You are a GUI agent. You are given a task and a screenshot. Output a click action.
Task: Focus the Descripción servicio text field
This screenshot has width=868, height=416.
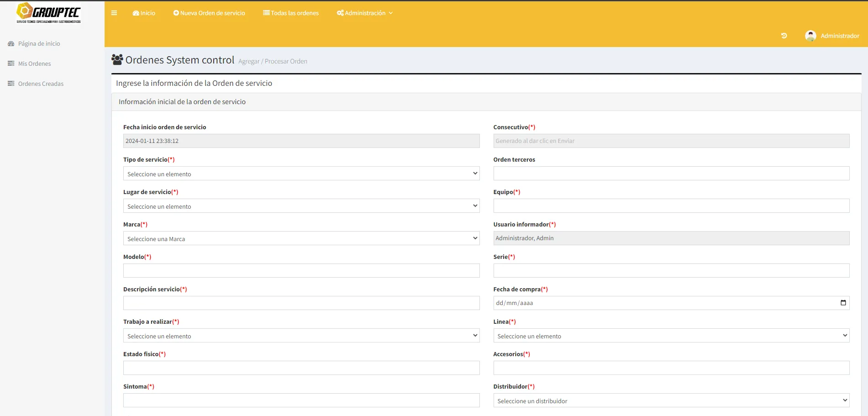pyautogui.click(x=301, y=303)
